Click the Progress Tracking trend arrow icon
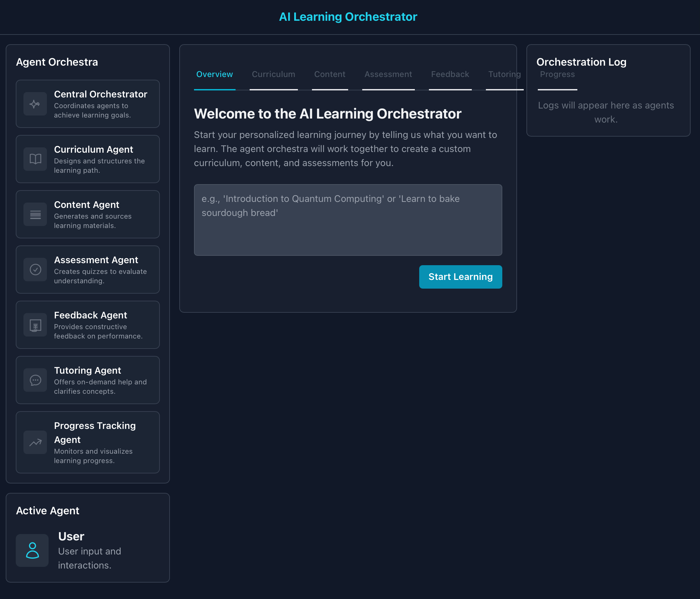 [x=35, y=442]
